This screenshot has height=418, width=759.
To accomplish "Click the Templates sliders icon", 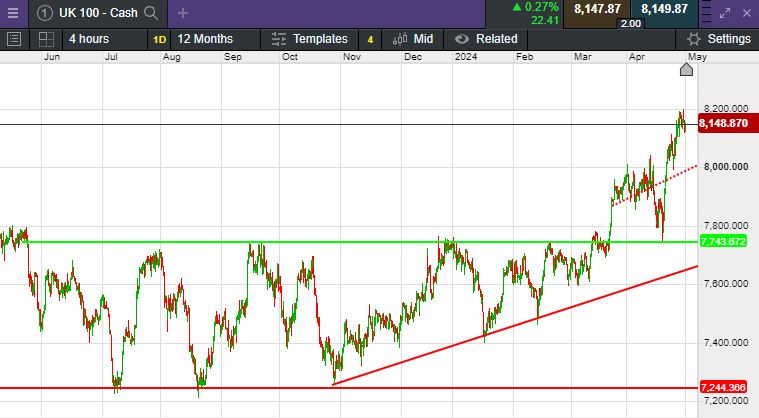I will click(278, 39).
